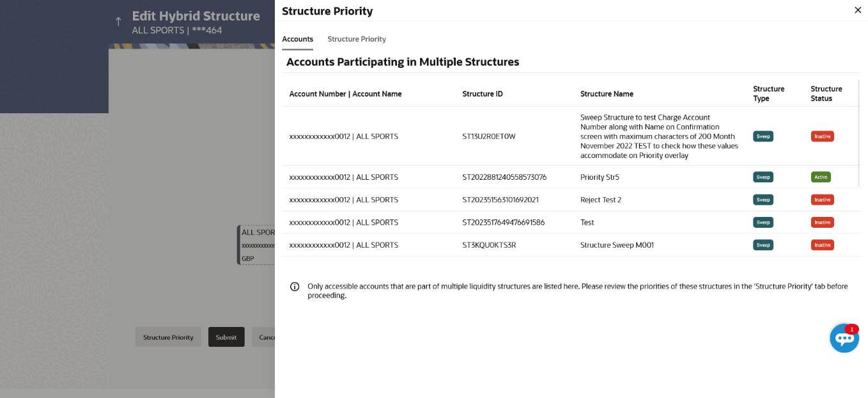Open the chat bubble icon

click(x=844, y=338)
